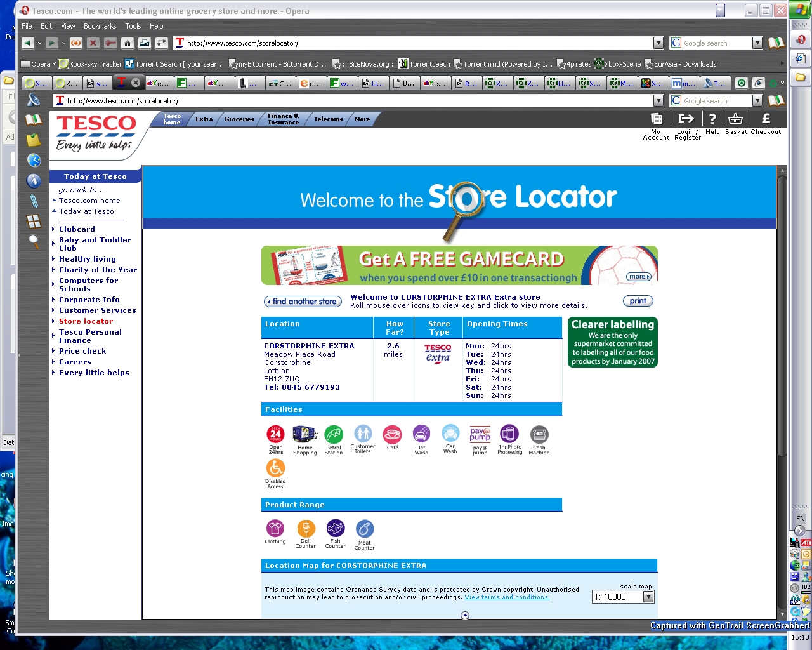Open the Customer Services sidebar link
The height and width of the screenshot is (650, 812).
98,310
